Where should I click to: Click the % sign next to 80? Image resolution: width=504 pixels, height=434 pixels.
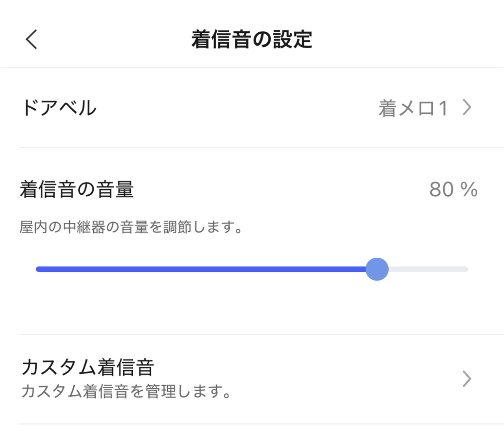pyautogui.click(x=469, y=190)
